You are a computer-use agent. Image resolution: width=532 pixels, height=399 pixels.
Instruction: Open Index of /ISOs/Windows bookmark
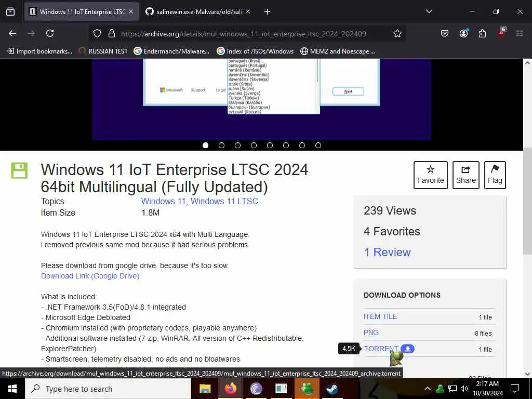click(x=255, y=51)
